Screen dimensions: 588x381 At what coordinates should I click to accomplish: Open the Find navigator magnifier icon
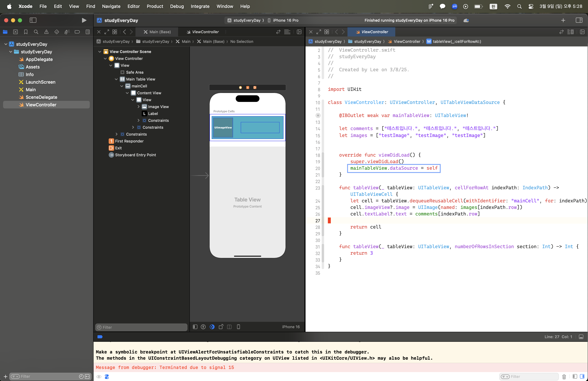[36, 32]
